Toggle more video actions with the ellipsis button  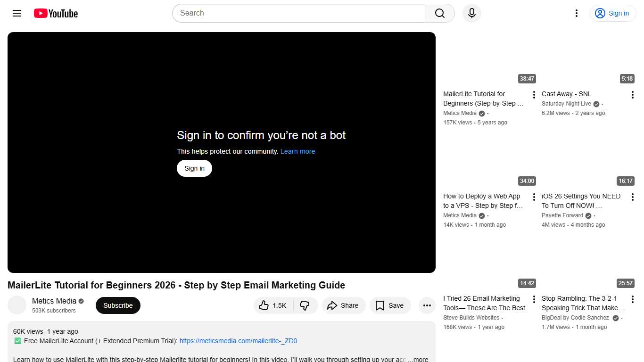[x=427, y=305]
